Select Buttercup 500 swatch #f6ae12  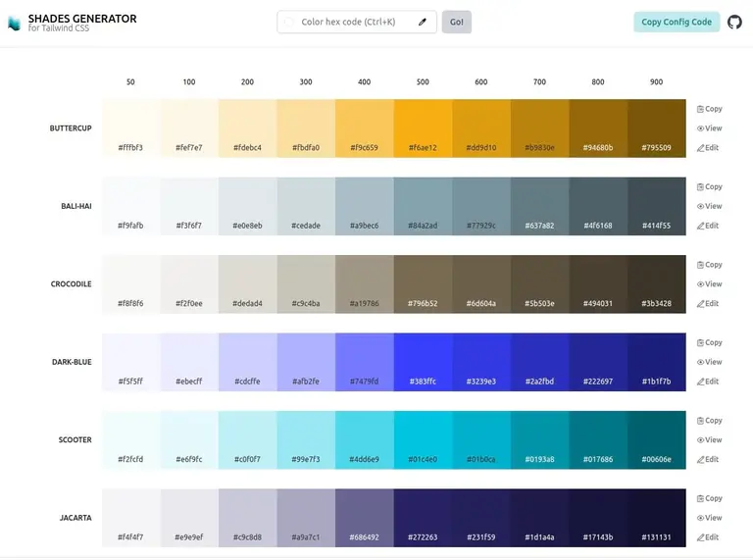[423, 128]
